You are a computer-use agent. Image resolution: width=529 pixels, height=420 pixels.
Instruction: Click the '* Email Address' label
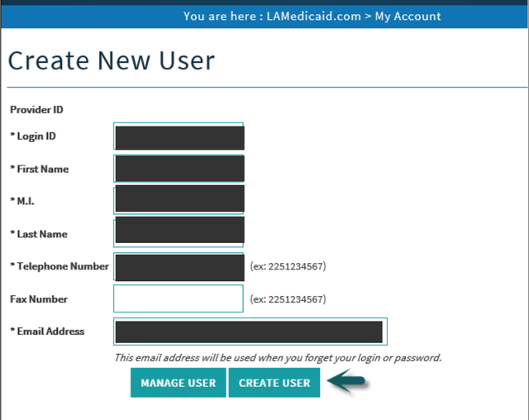tap(47, 332)
